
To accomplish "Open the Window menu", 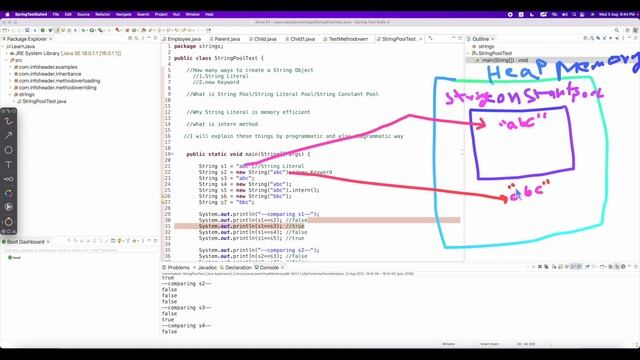I will tap(193, 14).
